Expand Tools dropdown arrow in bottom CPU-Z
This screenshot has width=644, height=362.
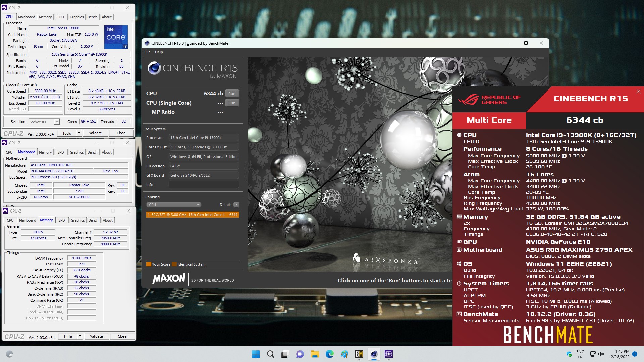[80, 336]
